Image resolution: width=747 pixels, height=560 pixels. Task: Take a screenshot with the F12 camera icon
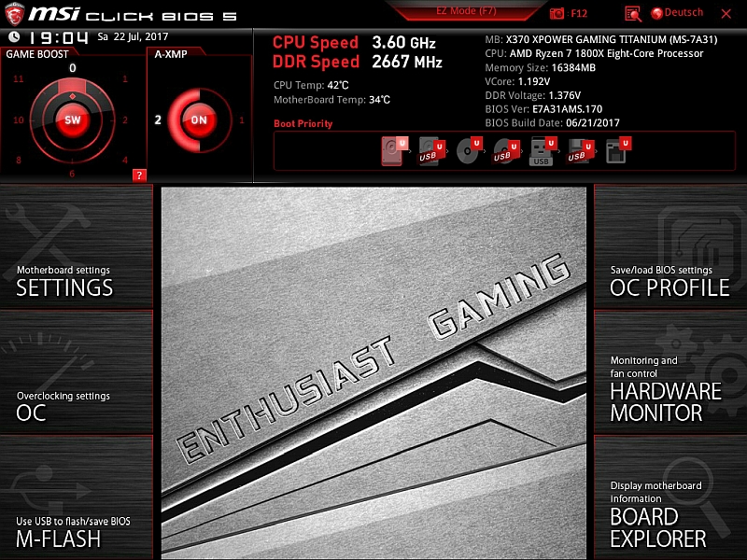557,13
